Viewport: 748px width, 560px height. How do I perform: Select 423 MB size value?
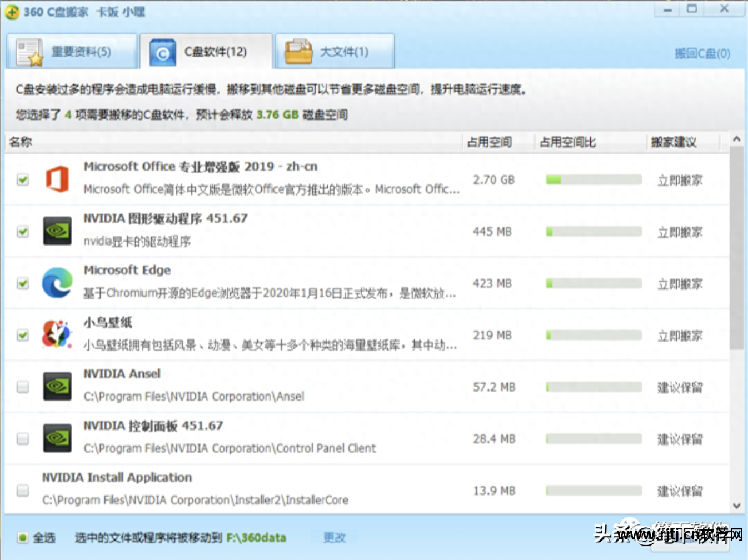492,283
